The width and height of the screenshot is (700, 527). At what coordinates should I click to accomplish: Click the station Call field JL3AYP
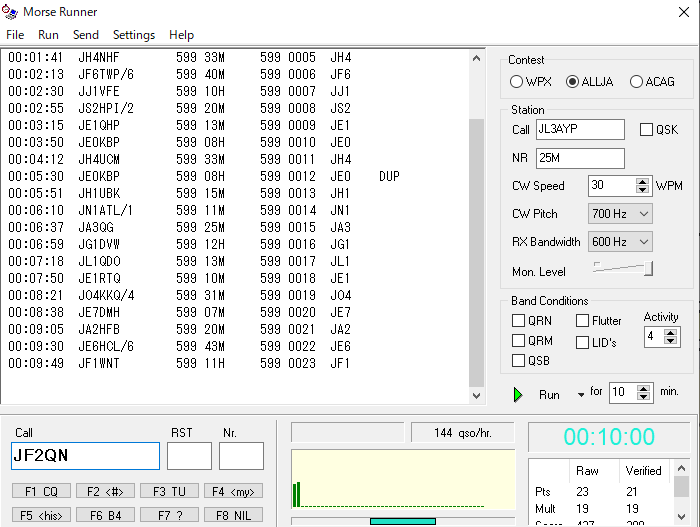point(580,130)
